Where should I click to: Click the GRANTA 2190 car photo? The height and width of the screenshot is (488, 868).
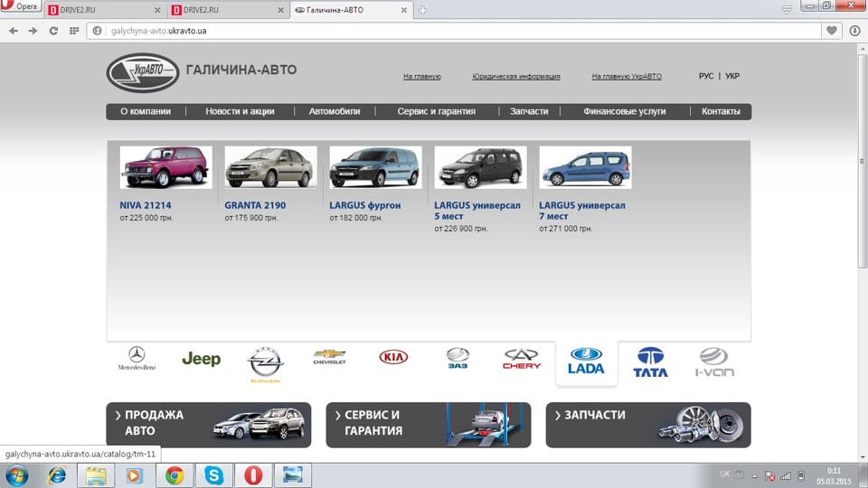pyautogui.click(x=270, y=167)
